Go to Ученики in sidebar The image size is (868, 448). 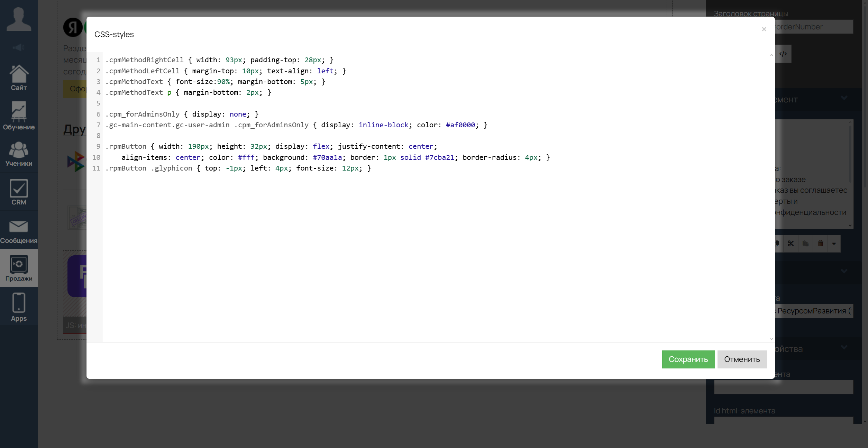pyautogui.click(x=19, y=154)
